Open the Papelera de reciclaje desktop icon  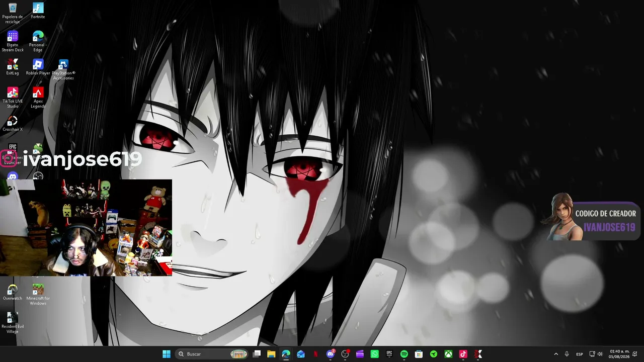13,13
